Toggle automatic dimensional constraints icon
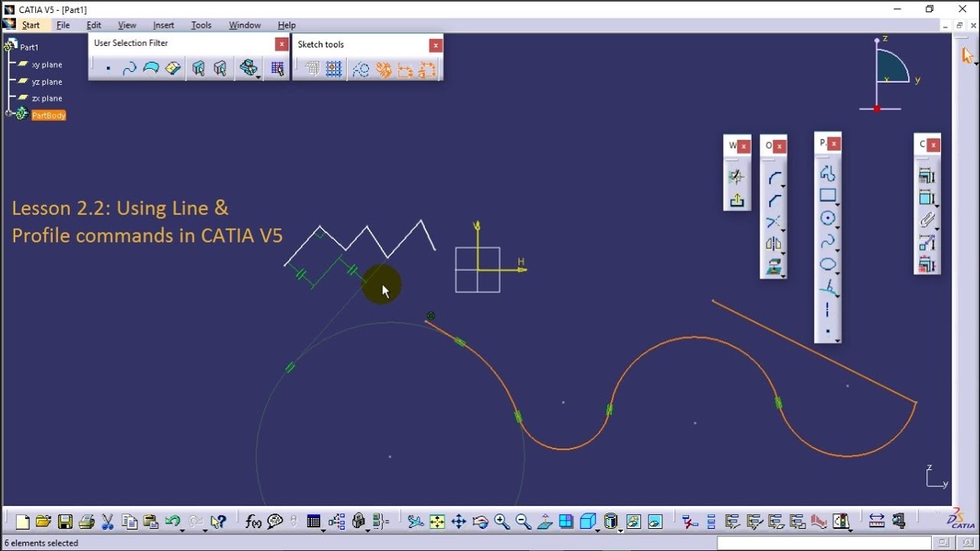 coord(426,70)
